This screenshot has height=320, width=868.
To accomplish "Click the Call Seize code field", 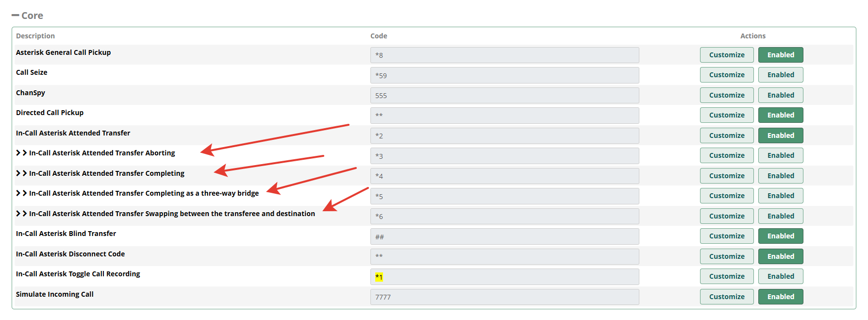I will 504,75.
